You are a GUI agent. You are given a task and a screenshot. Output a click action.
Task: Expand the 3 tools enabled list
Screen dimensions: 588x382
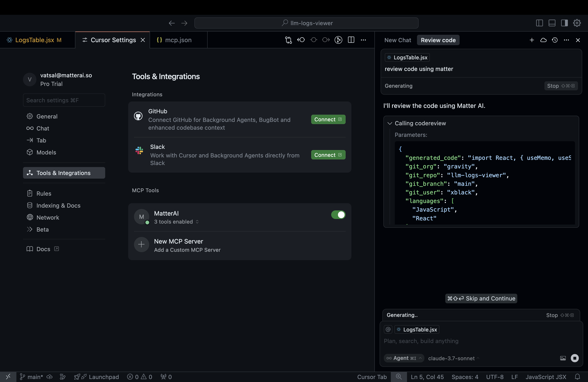176,222
